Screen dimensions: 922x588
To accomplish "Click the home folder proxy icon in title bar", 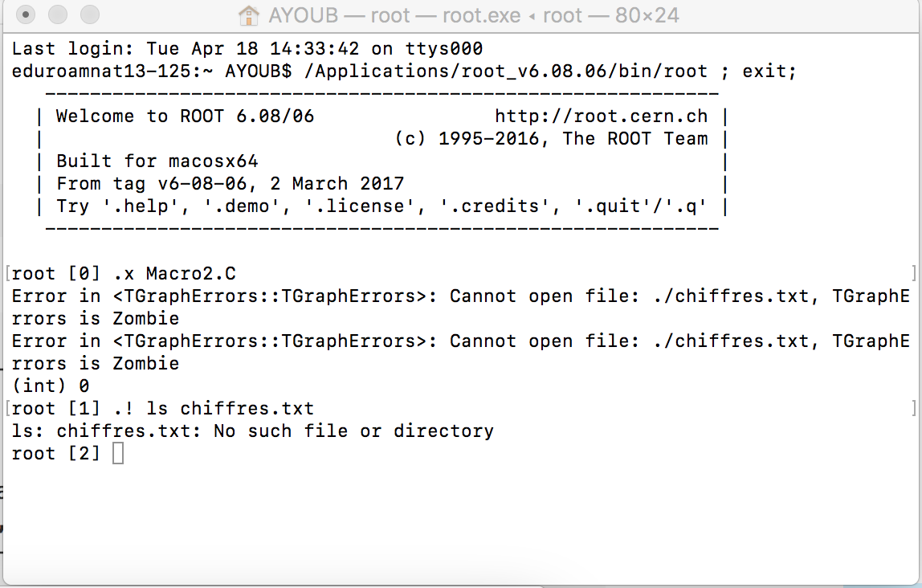I will click(x=249, y=15).
